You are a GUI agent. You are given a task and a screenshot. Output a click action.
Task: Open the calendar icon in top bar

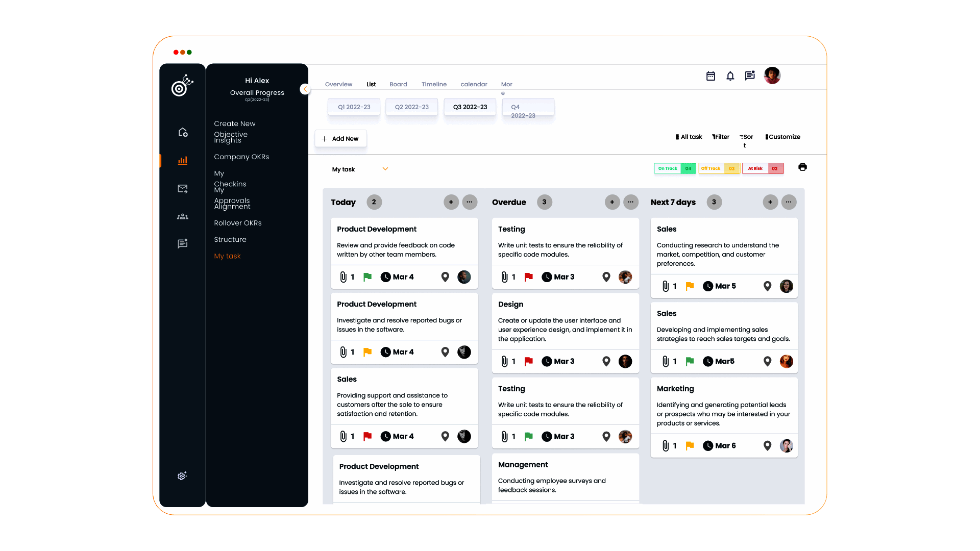pyautogui.click(x=710, y=76)
